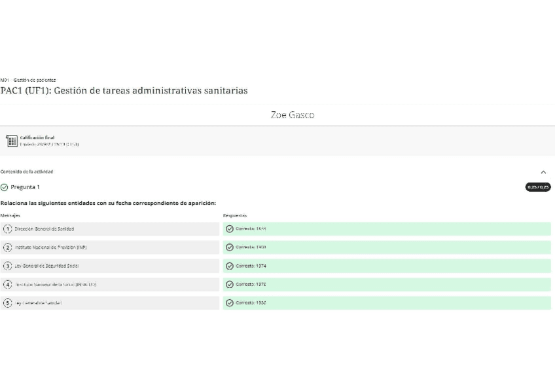Click the 0,25 / 0,25 score badge

538,187
